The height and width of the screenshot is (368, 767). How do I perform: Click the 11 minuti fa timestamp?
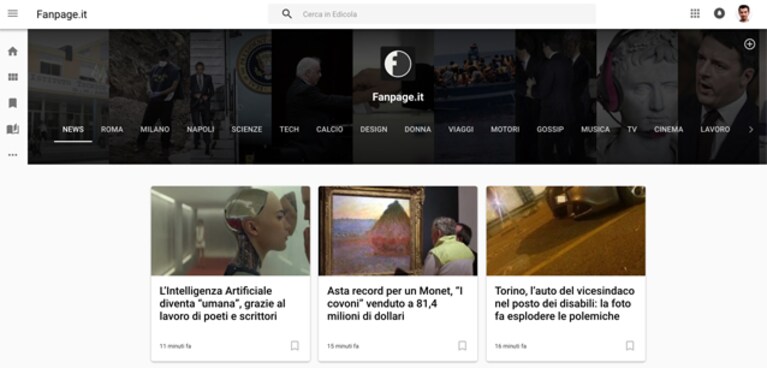(x=175, y=346)
